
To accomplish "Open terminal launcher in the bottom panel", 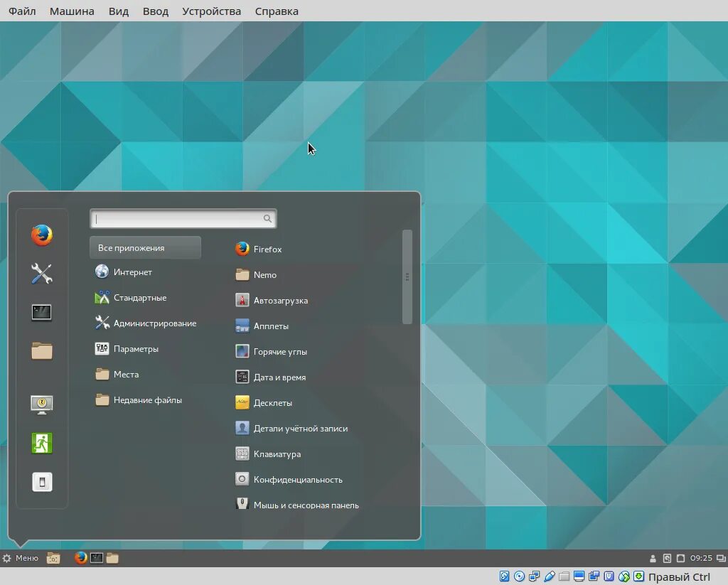I will (97, 557).
